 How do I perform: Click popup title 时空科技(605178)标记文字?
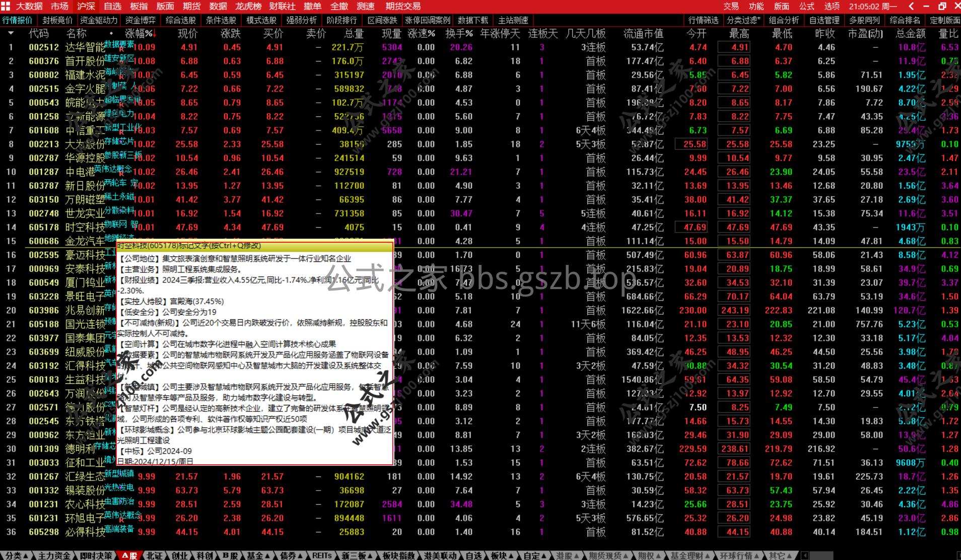coord(189,246)
